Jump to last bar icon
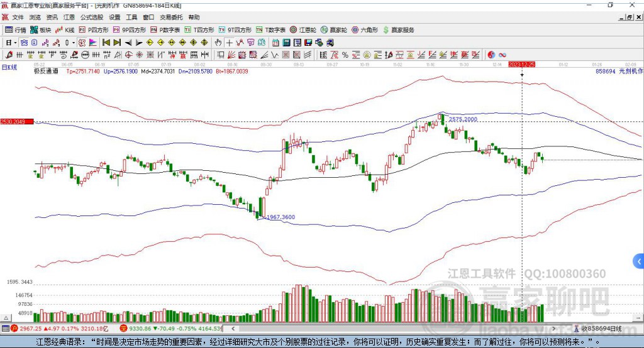This screenshot has height=348, width=644. pos(117,43)
